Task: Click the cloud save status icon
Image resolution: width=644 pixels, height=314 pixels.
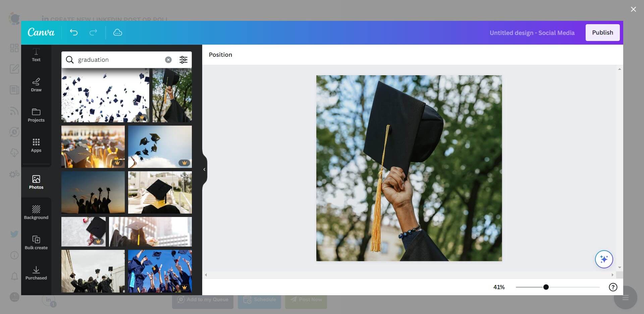Action: point(117,33)
